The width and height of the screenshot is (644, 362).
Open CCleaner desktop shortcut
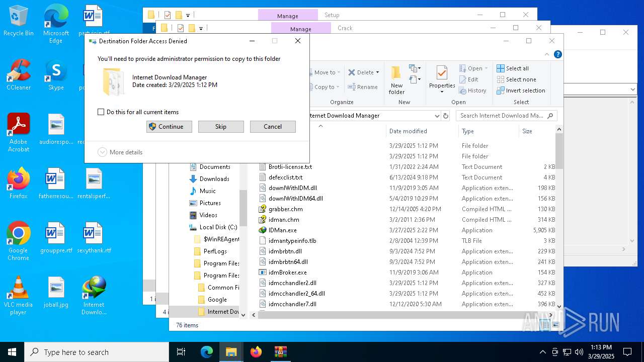click(19, 75)
